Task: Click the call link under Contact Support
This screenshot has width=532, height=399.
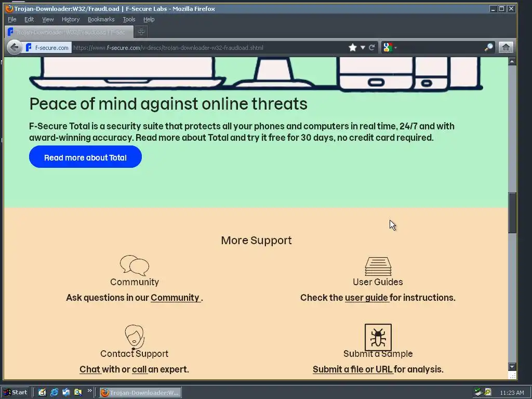Action: [x=139, y=369]
